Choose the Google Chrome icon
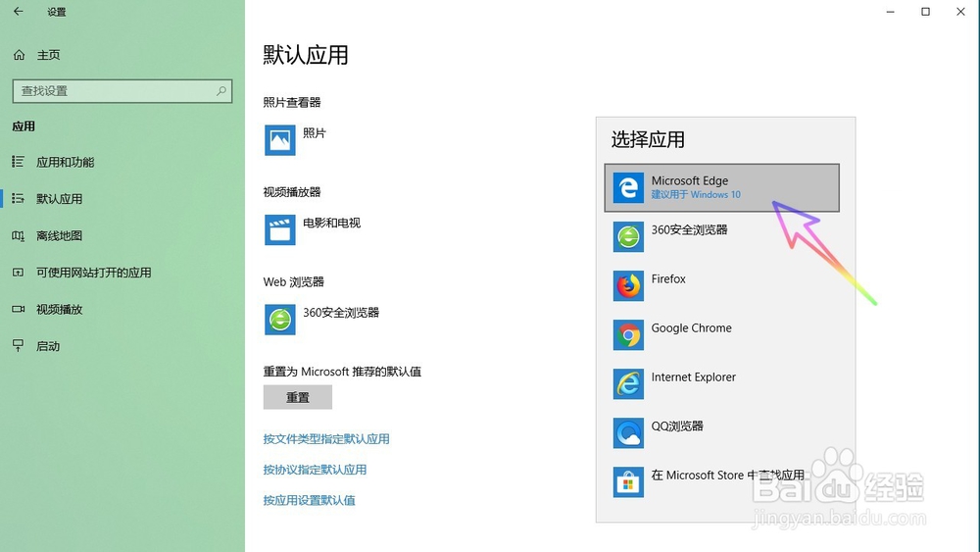The width and height of the screenshot is (980, 552). pyautogui.click(x=628, y=335)
